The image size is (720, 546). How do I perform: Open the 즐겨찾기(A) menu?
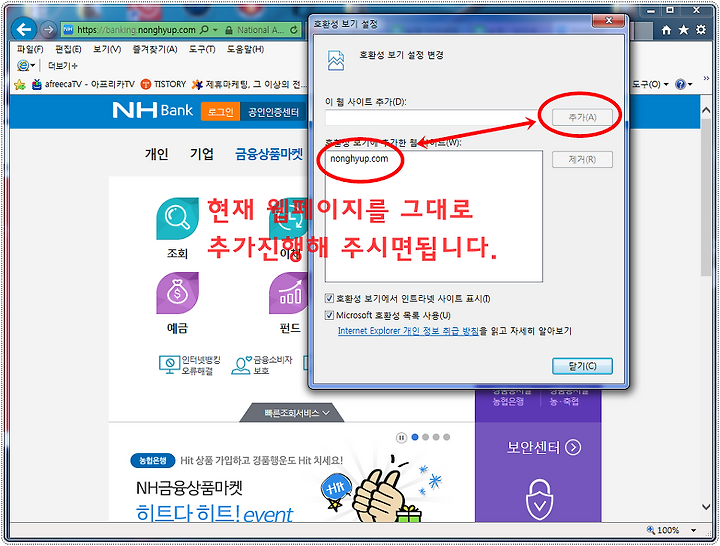[x=155, y=49]
